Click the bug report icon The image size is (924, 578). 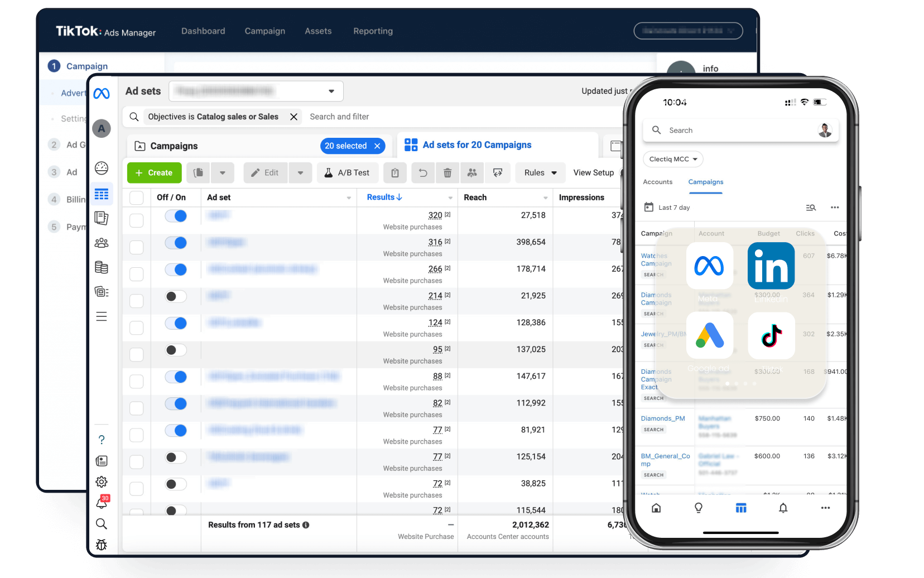pyautogui.click(x=102, y=545)
